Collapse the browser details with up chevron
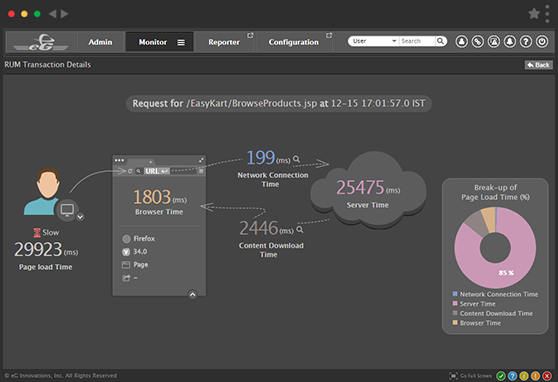Image resolution: width=558 pixels, height=382 pixels. (x=193, y=294)
